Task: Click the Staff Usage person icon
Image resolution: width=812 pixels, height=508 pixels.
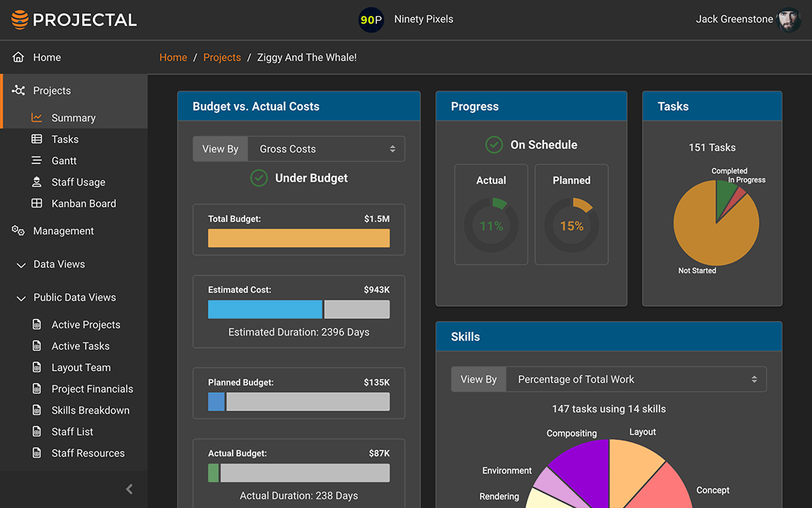Action: [36, 182]
